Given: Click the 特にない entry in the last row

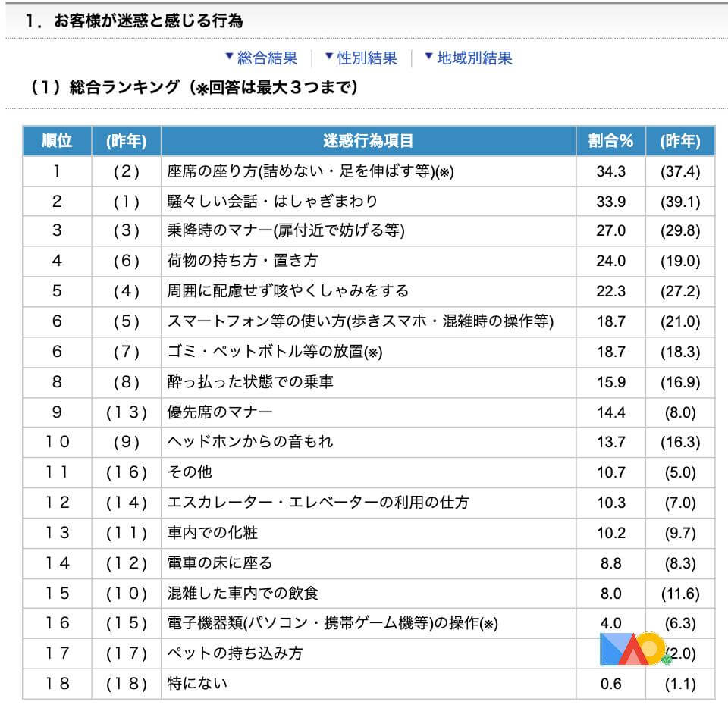Looking at the screenshot, I should [197, 684].
